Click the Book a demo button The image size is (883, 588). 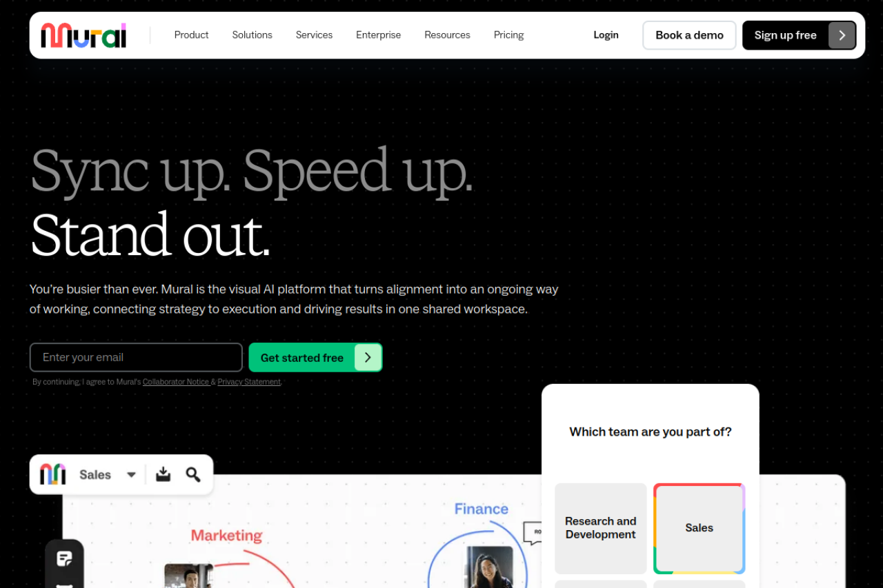689,35
